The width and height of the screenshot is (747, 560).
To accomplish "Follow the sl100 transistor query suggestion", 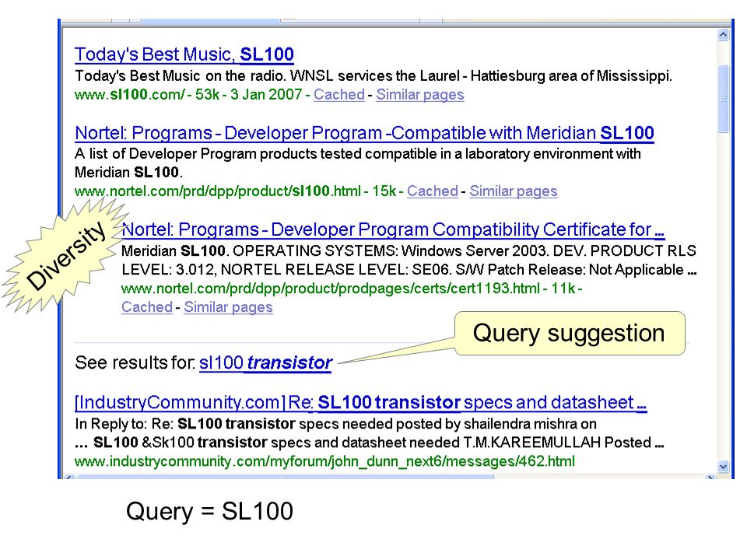I will pyautogui.click(x=265, y=363).
